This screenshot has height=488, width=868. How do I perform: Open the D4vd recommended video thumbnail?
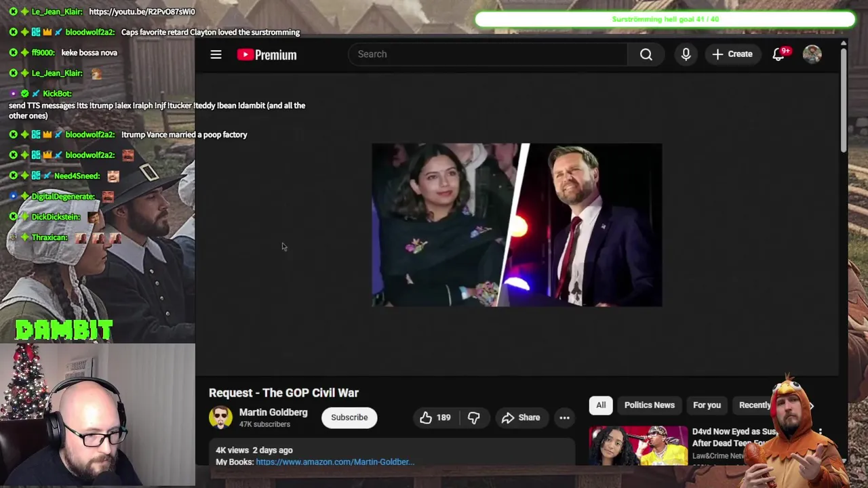[638, 445]
